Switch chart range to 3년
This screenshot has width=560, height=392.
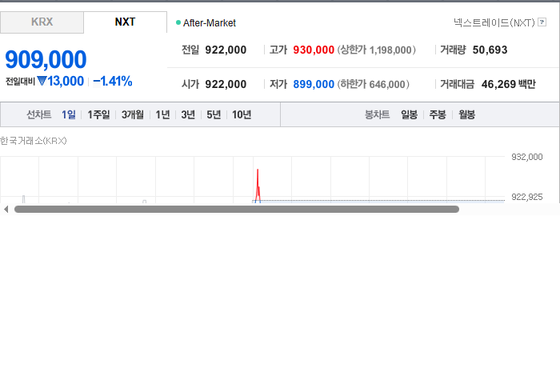[188, 114]
